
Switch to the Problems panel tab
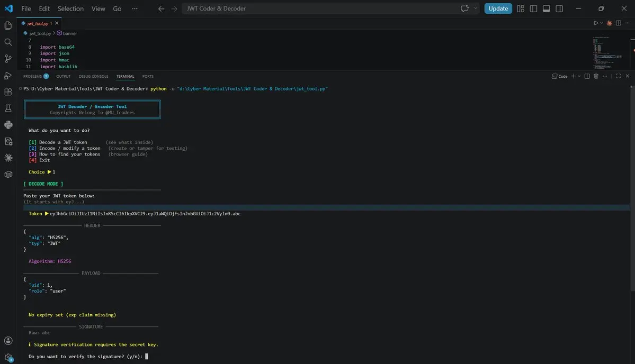[35, 76]
